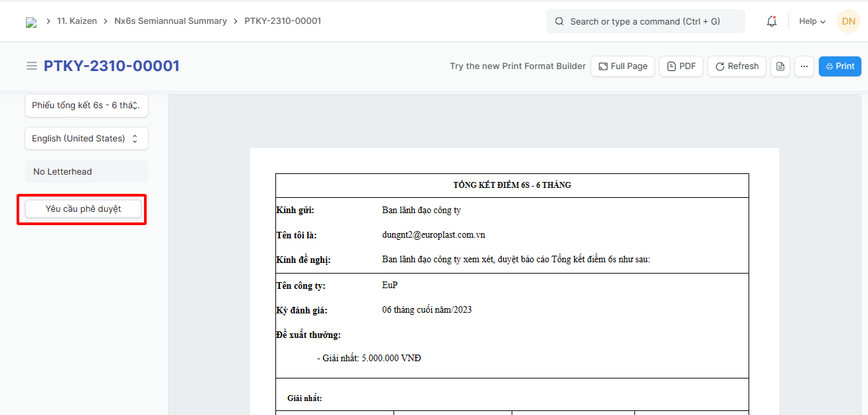Open the Full Page view
The height and width of the screenshot is (415, 868).
(622, 66)
